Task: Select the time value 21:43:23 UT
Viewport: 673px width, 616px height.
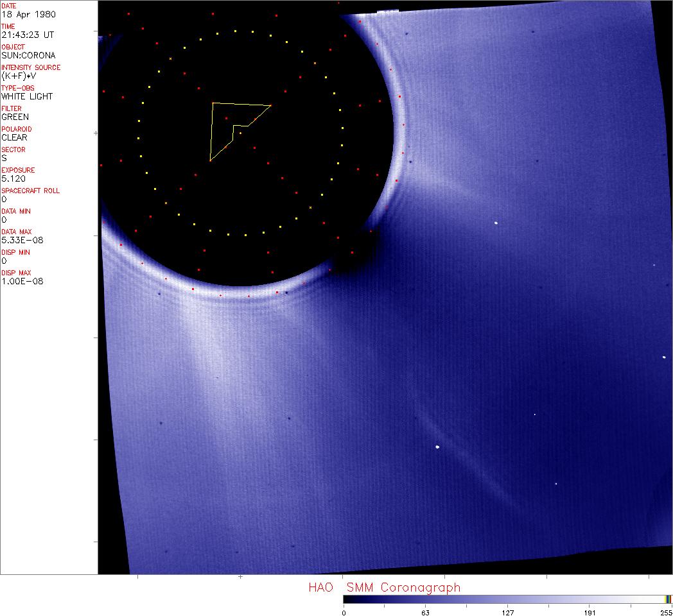Action: [26, 35]
